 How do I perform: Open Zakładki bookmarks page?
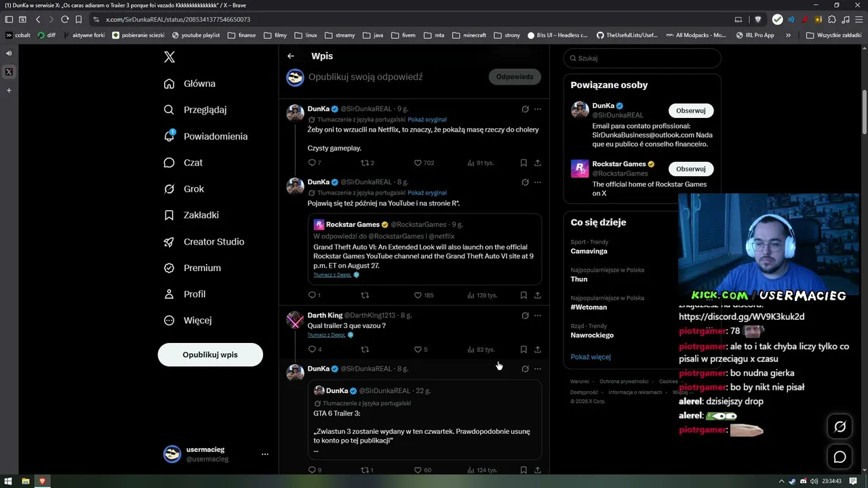(x=191, y=215)
